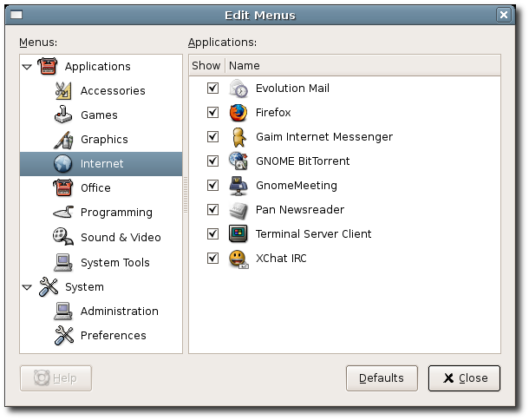Select the Applications label in the tree
Viewport: 529px width, 420px height.
[98, 67]
